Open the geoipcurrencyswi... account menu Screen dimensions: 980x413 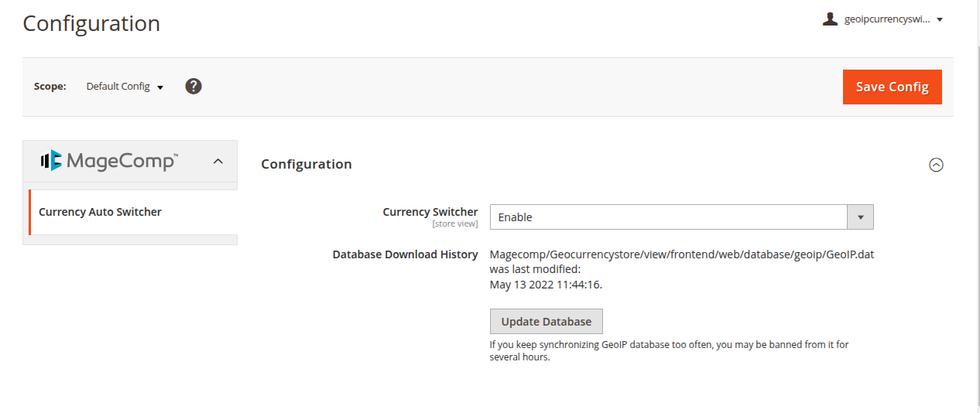tap(885, 19)
